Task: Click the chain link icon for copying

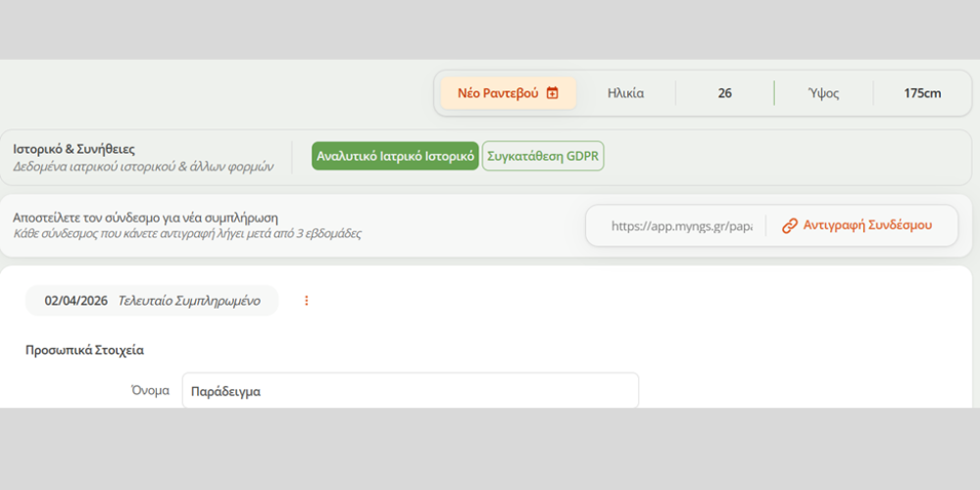Action: point(789,225)
